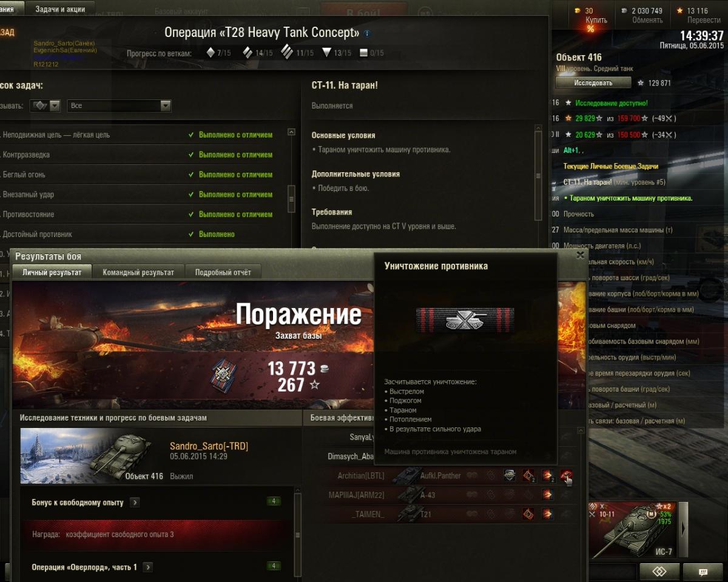
Task: Open the task type filter dropdown with branch icon
Action: coord(46,105)
